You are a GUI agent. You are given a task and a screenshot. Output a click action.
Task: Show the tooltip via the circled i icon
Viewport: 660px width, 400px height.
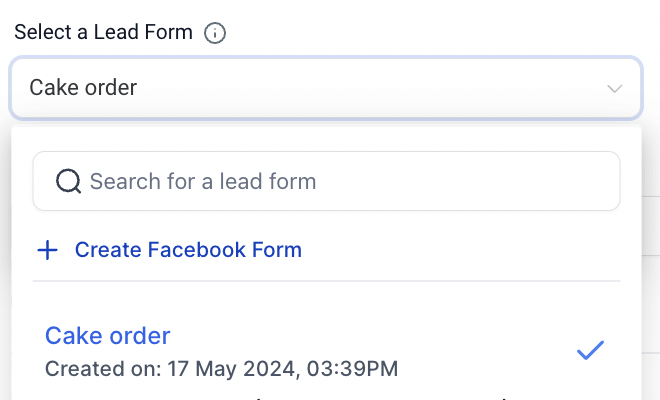215,33
